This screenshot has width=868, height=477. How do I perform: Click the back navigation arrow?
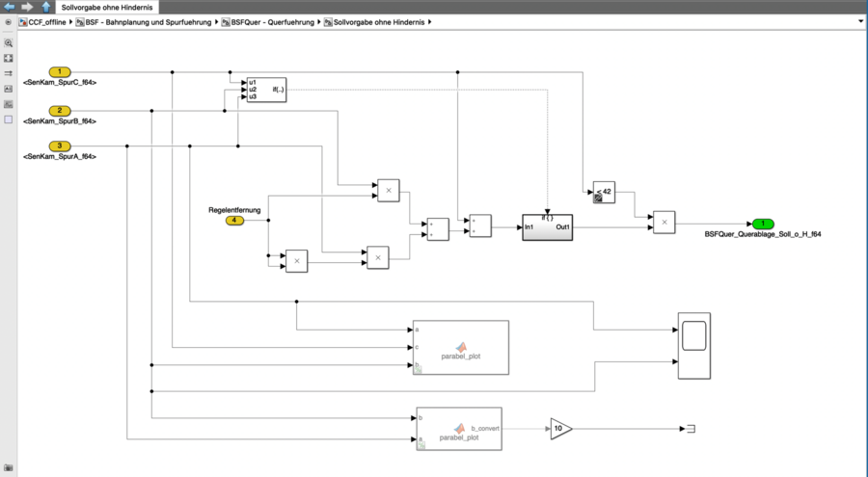pos(9,6)
